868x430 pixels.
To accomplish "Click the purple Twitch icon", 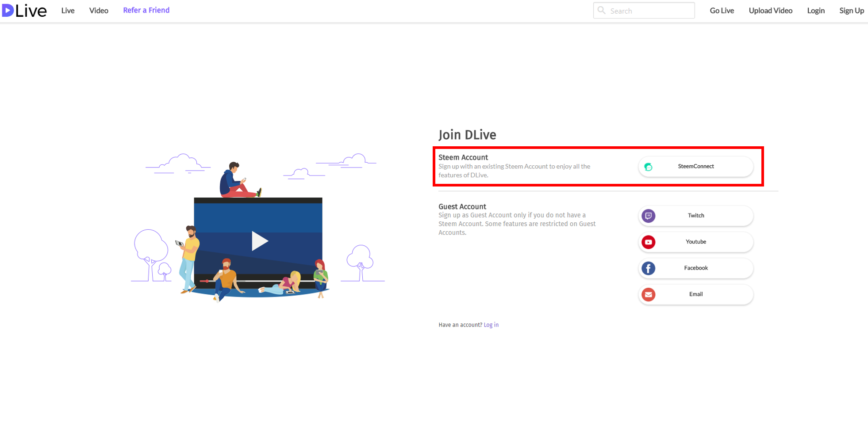I will click(648, 216).
